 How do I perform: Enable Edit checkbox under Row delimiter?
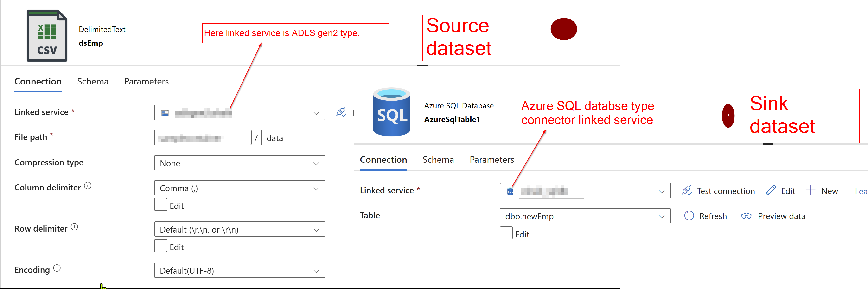point(161,246)
